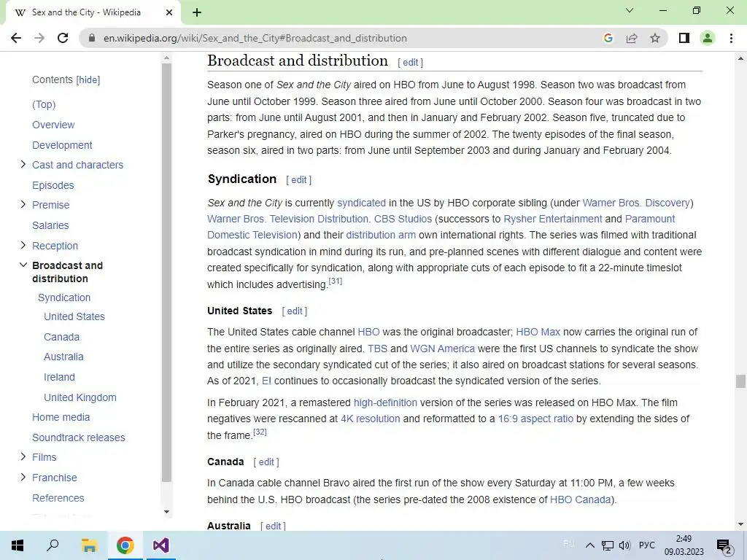Expand the Reception contents section
747x560 pixels.
[x=23, y=245]
